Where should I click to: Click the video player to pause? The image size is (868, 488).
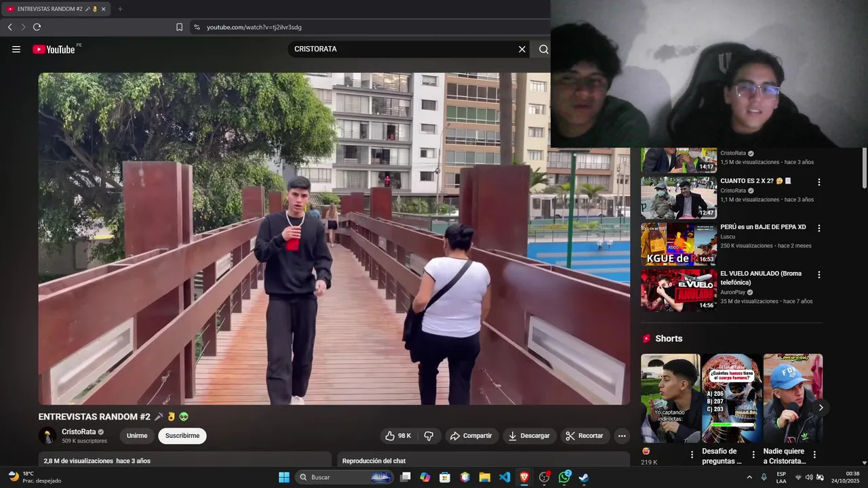[x=334, y=239]
